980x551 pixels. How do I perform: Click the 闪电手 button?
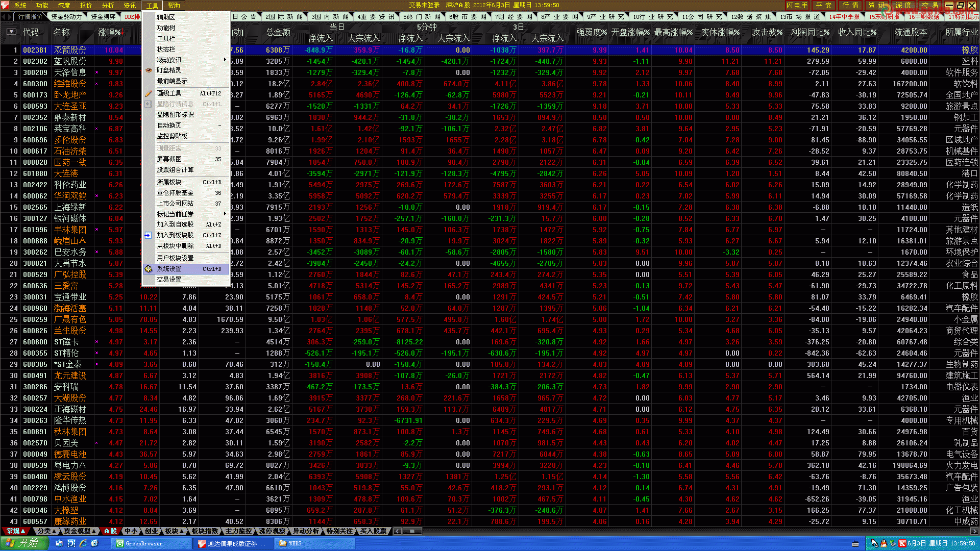click(797, 6)
